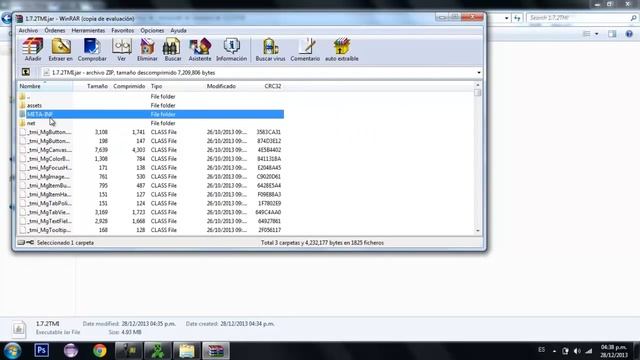Open the Herramientas menu
This screenshot has height=360, width=640.
point(88,31)
